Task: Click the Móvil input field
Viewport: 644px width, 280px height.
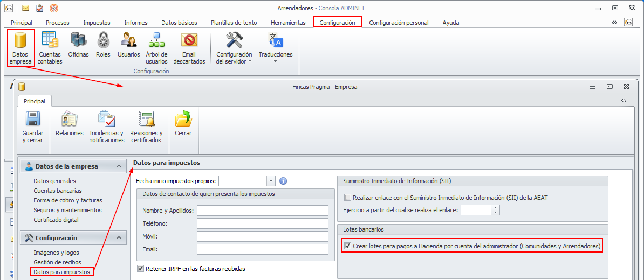Action: point(263,236)
